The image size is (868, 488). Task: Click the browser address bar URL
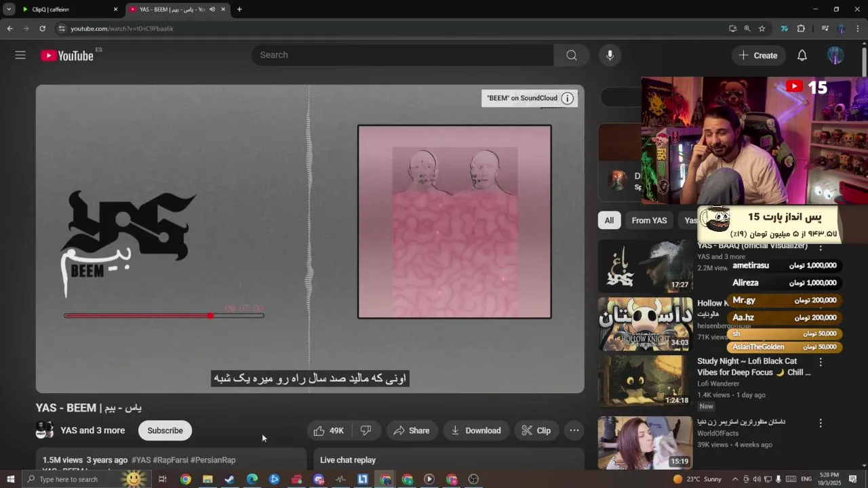tap(122, 28)
